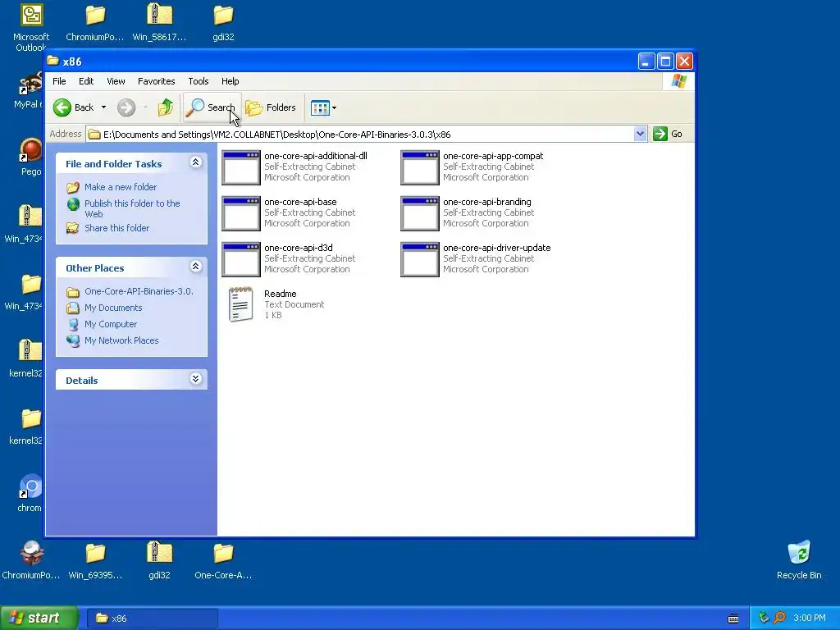Open My Documents from Other Places
This screenshot has width=840, height=630.
[113, 308]
